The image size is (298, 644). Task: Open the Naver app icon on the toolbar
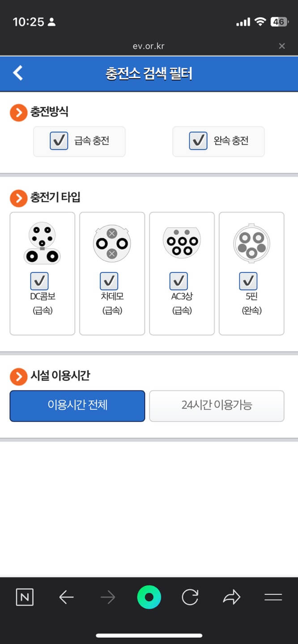(25, 597)
